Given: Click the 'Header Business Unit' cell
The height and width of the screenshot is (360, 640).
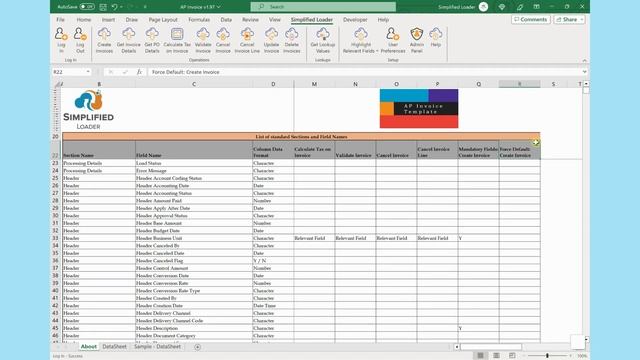Looking at the screenshot, I should pyautogui.click(x=194, y=238).
